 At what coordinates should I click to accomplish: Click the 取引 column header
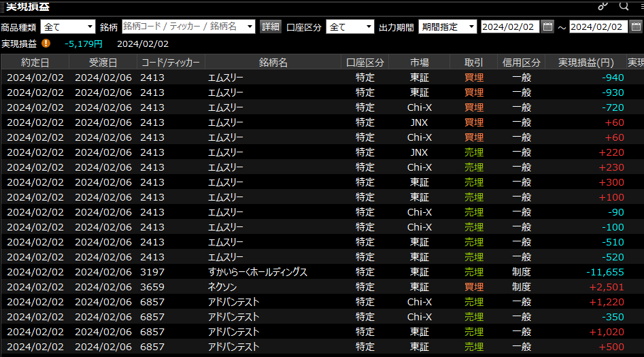pyautogui.click(x=473, y=63)
